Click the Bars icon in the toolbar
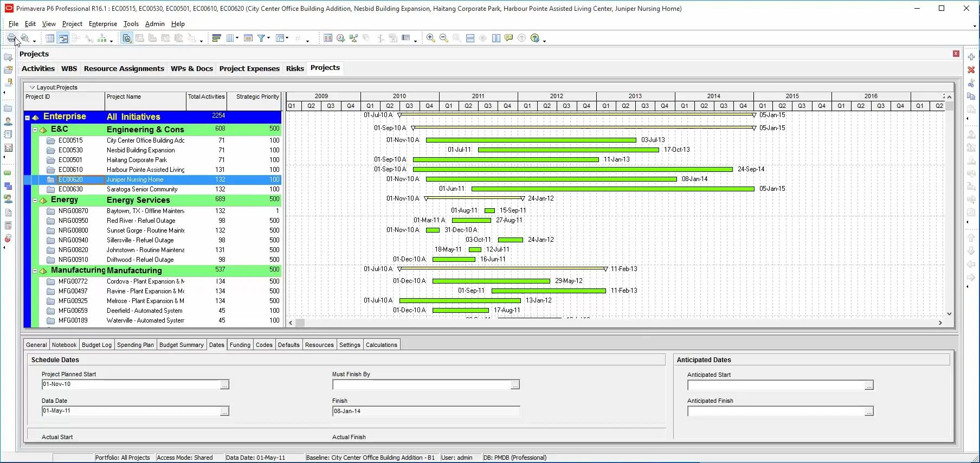This screenshot has width=980, height=463. [x=217, y=38]
